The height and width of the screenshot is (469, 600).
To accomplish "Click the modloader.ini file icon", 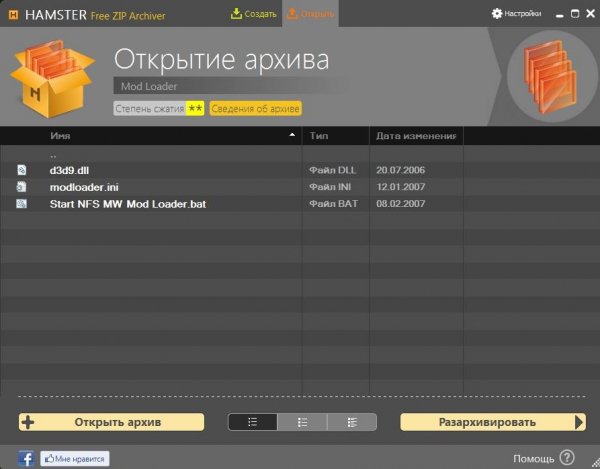I will click(x=21, y=187).
